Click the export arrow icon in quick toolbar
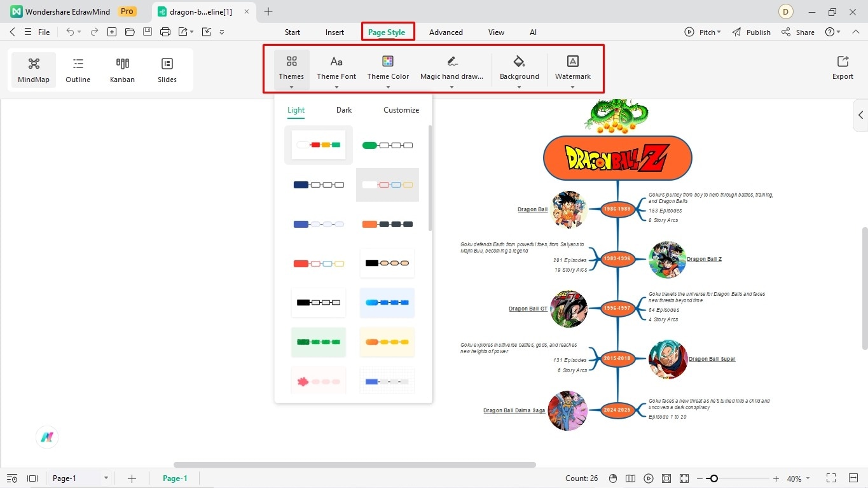868x488 pixels. (x=183, y=32)
